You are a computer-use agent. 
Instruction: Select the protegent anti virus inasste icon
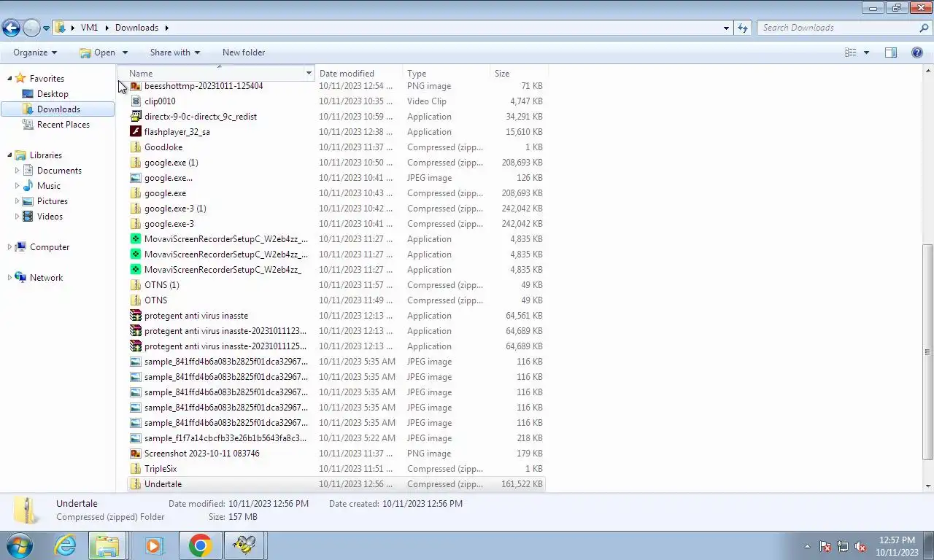136,316
